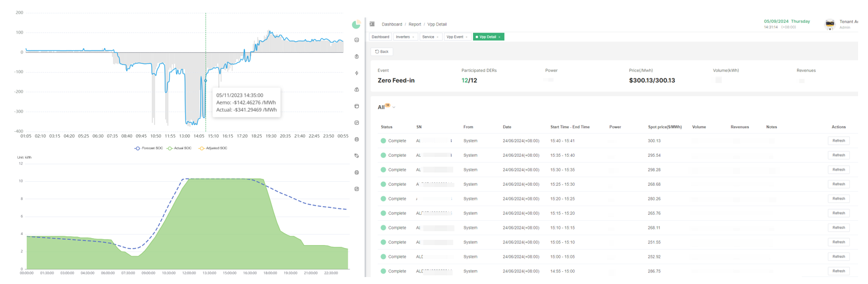Refresh the 15:25 - 15:30 event row

pos(838,184)
